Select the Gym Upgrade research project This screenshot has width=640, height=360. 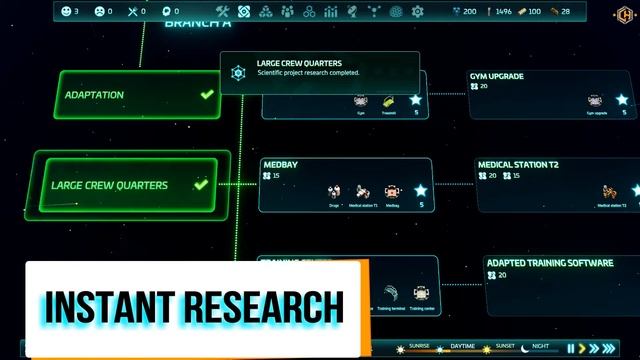553,95
